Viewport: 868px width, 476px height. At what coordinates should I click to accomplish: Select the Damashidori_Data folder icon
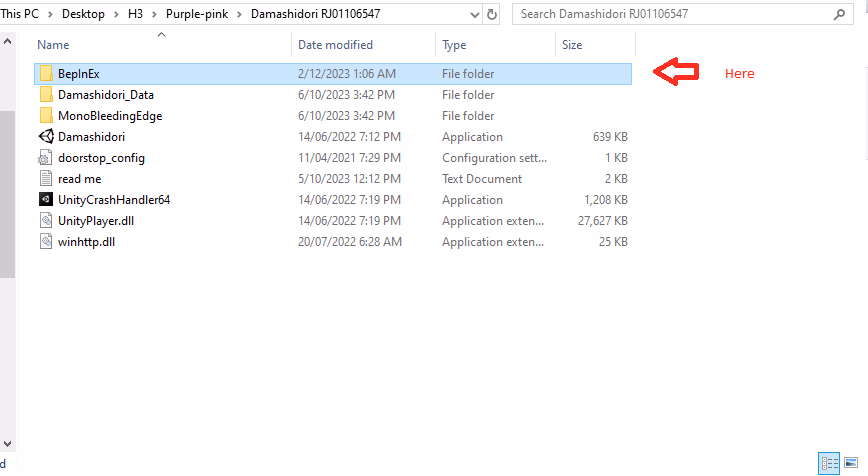[x=46, y=95]
